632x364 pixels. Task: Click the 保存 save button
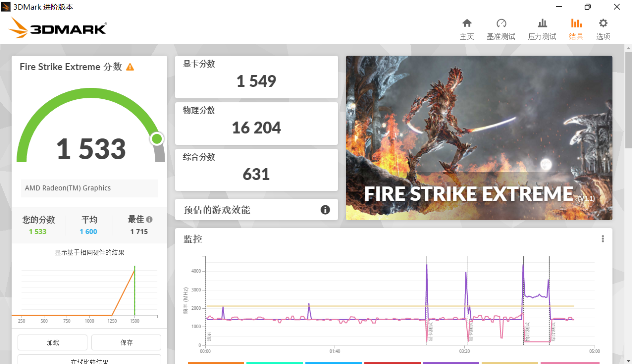[126, 343]
